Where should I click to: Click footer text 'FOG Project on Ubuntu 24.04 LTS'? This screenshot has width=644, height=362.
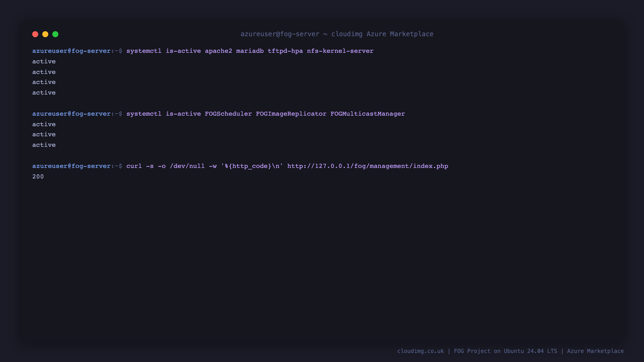[506, 351]
